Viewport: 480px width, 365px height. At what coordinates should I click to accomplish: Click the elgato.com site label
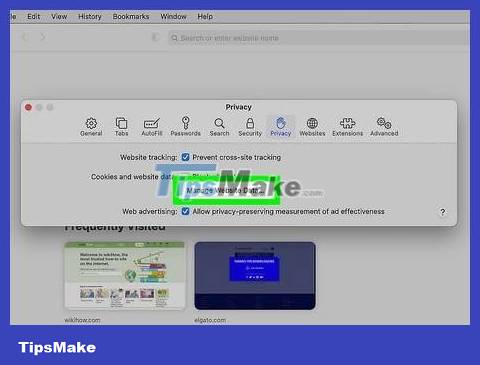[210, 320]
